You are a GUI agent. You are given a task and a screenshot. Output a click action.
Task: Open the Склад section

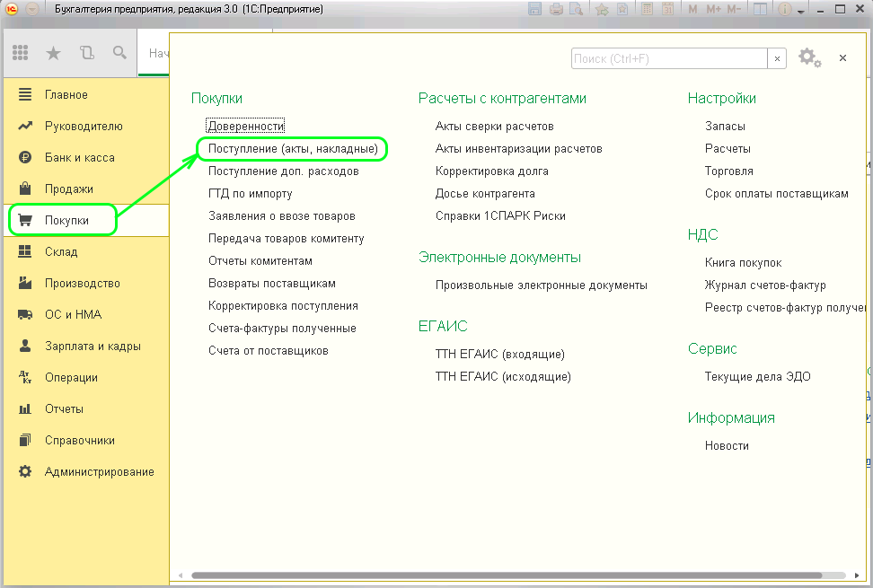[86, 252]
